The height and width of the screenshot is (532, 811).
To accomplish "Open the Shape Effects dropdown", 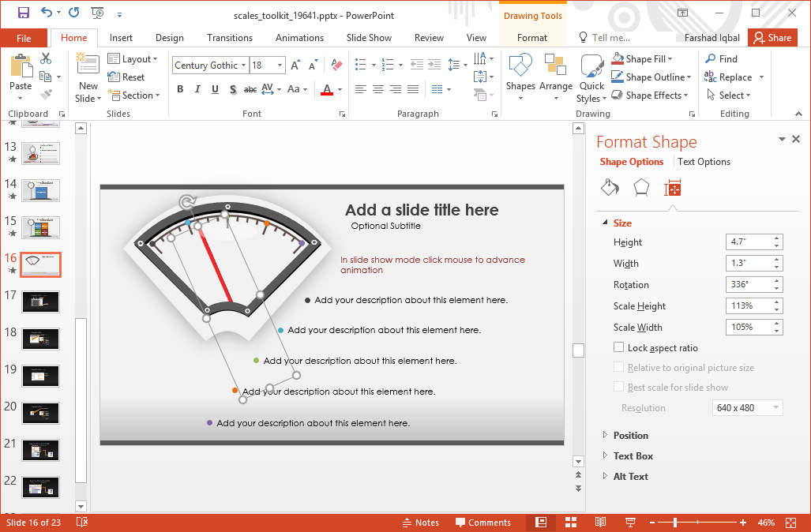I will tap(651, 95).
